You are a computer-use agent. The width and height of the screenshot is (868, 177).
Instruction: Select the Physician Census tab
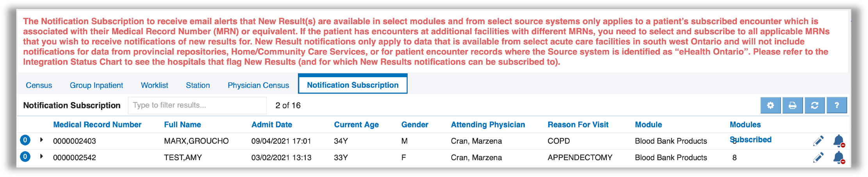point(258,85)
